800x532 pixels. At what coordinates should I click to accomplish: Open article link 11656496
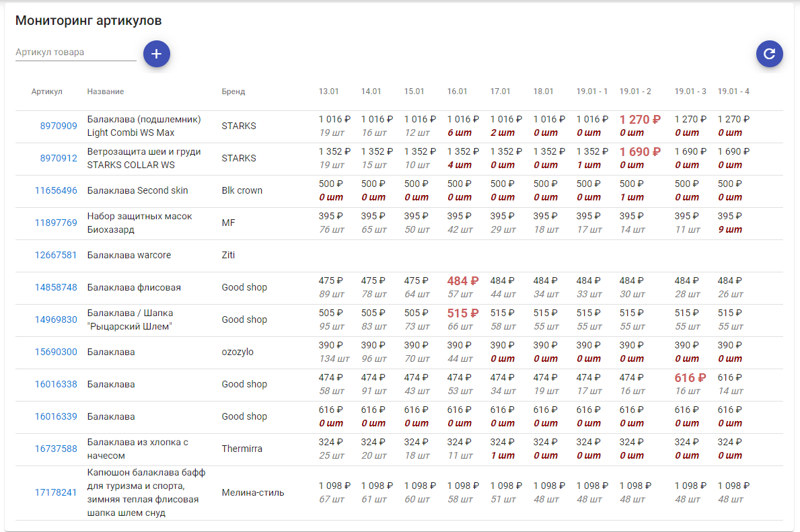click(x=56, y=190)
